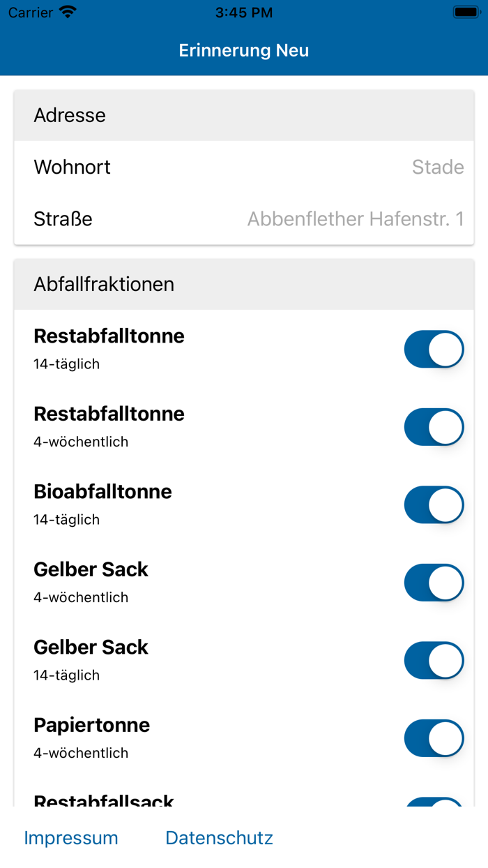Toggle the Bioabfalltonne 14-täglich reminder
This screenshot has width=488, height=868.
[x=434, y=504]
